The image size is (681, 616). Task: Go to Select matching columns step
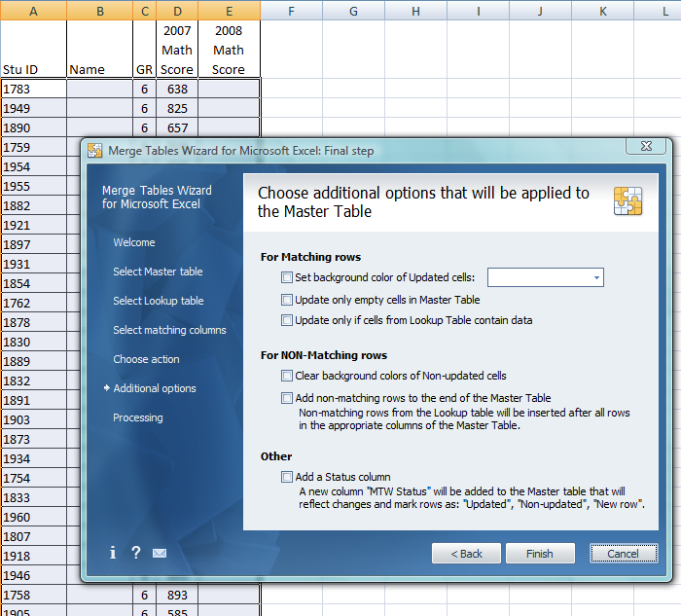(x=169, y=330)
